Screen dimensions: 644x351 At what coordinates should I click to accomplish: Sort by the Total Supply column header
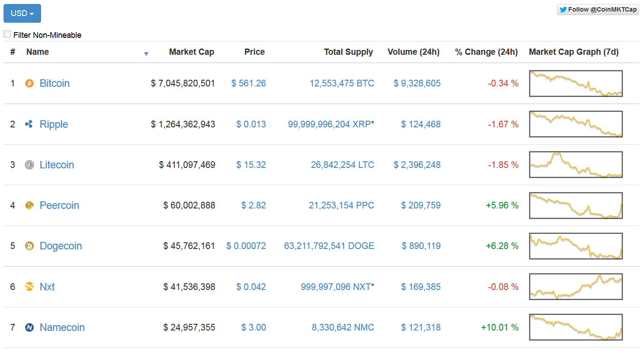point(348,52)
